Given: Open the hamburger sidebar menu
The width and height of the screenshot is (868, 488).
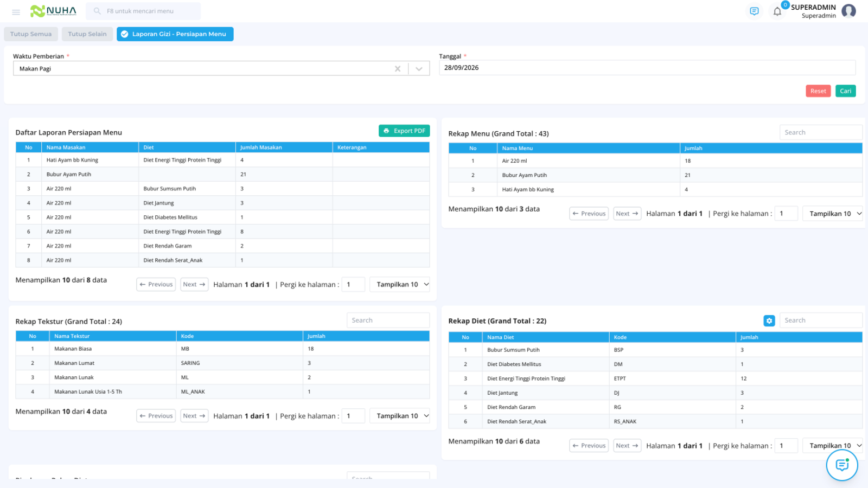Looking at the screenshot, I should (x=16, y=11).
